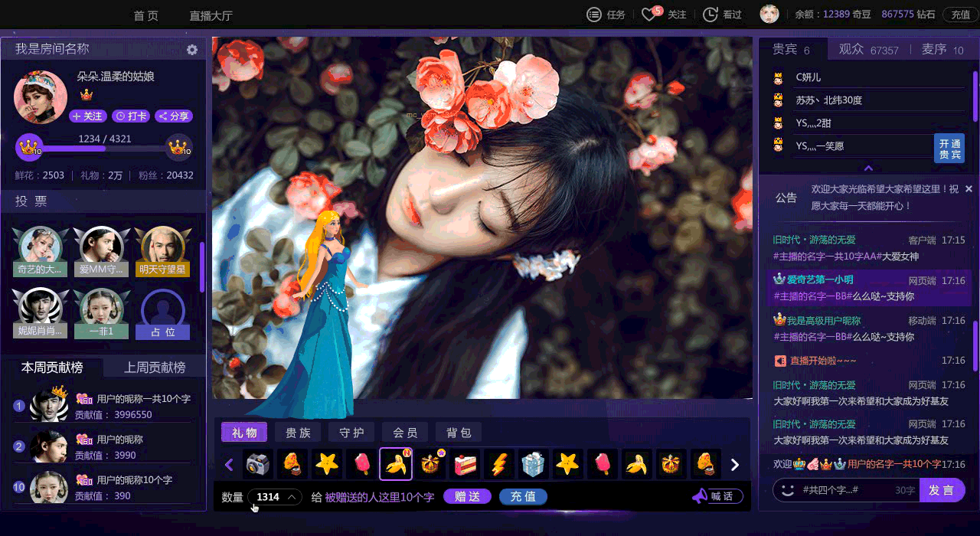
Task: Select vote candidate 妮妮肖肖...
Action: point(41,313)
